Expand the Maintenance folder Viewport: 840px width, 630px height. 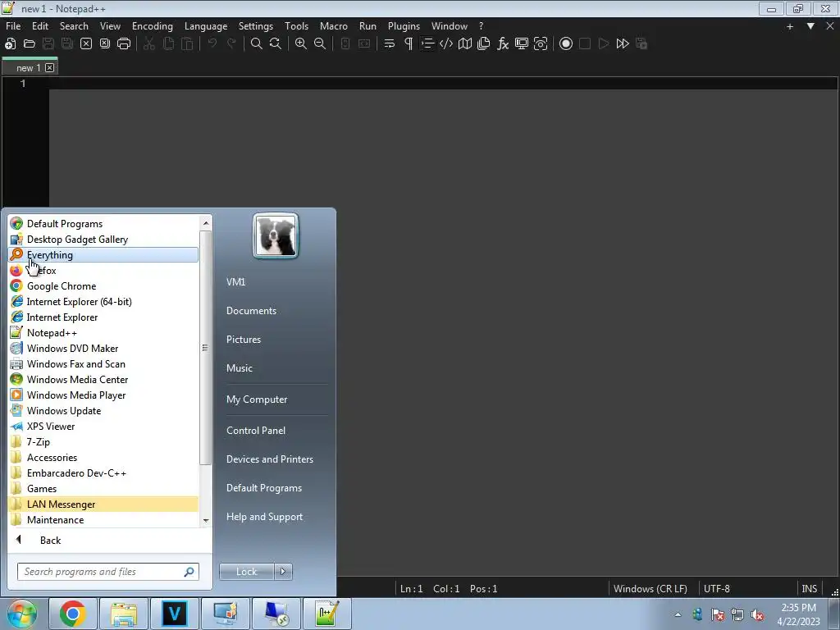pos(103,519)
